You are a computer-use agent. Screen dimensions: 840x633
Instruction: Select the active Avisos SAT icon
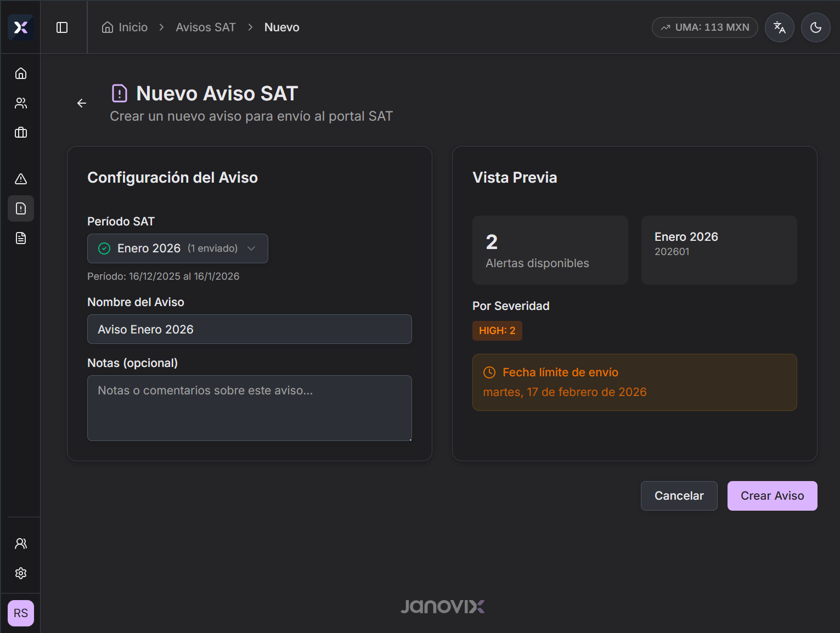click(20, 208)
